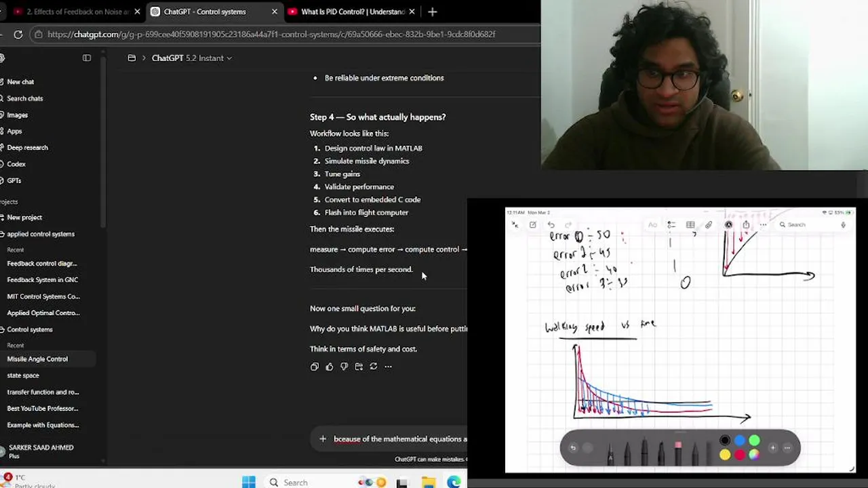Pick the black color swatch

click(725, 441)
